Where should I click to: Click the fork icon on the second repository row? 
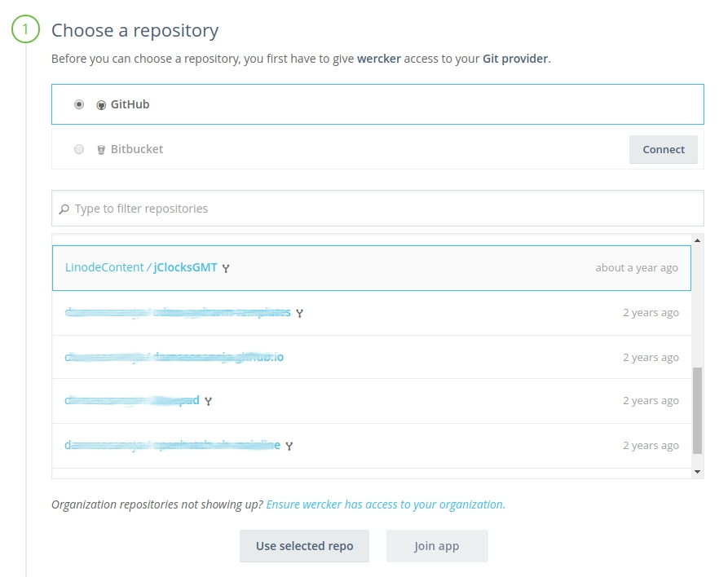point(299,313)
